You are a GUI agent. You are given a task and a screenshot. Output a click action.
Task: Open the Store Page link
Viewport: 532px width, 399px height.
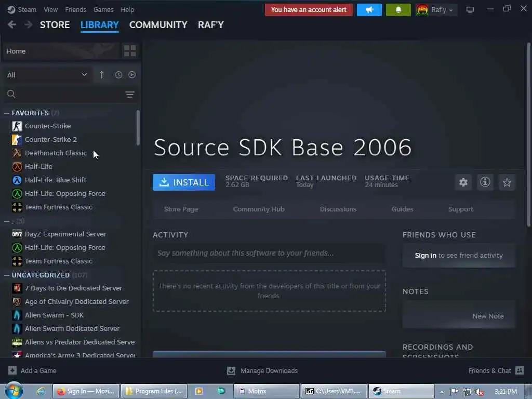181,209
